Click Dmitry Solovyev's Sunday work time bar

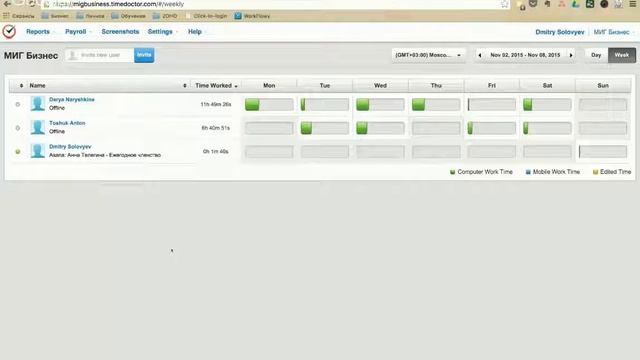click(603, 152)
